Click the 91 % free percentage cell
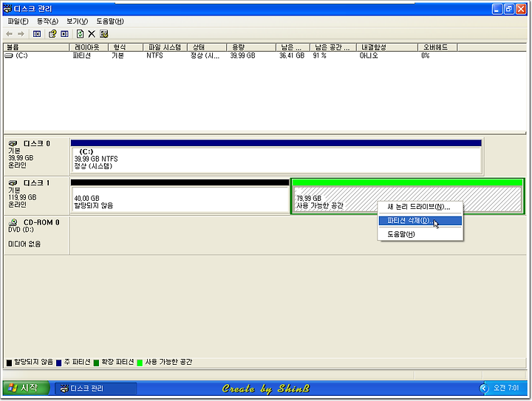Image resolution: width=532 pixels, height=401 pixels. [x=319, y=55]
